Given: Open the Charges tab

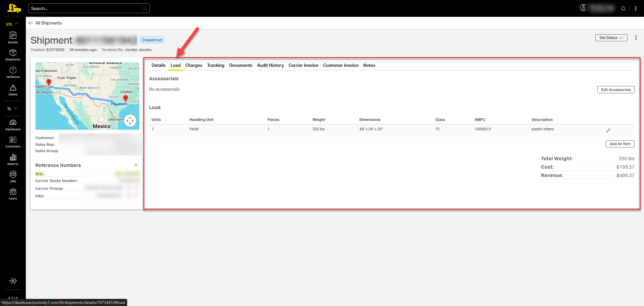Looking at the screenshot, I should (x=194, y=65).
